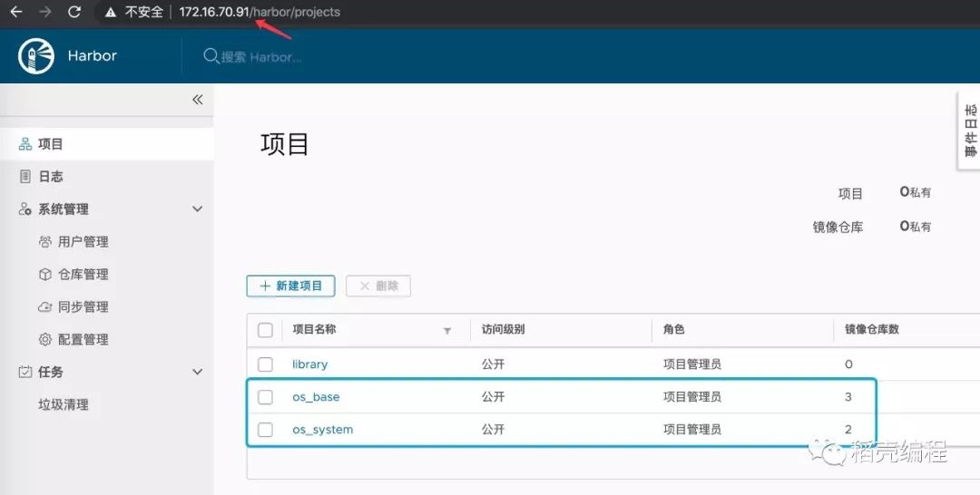Viewport: 980px width, 495px height.
Task: Click the insecure-site warning triangle icon
Action: [x=111, y=12]
